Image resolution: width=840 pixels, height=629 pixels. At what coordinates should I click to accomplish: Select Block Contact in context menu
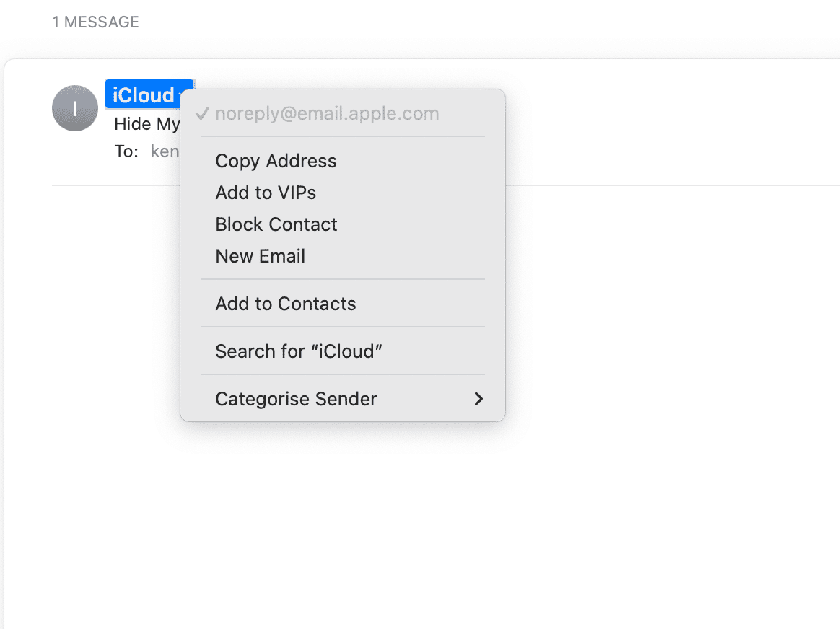click(276, 224)
